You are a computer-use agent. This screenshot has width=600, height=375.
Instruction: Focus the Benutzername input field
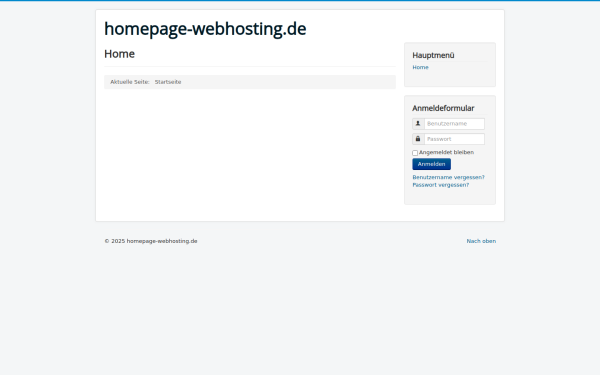coord(454,124)
